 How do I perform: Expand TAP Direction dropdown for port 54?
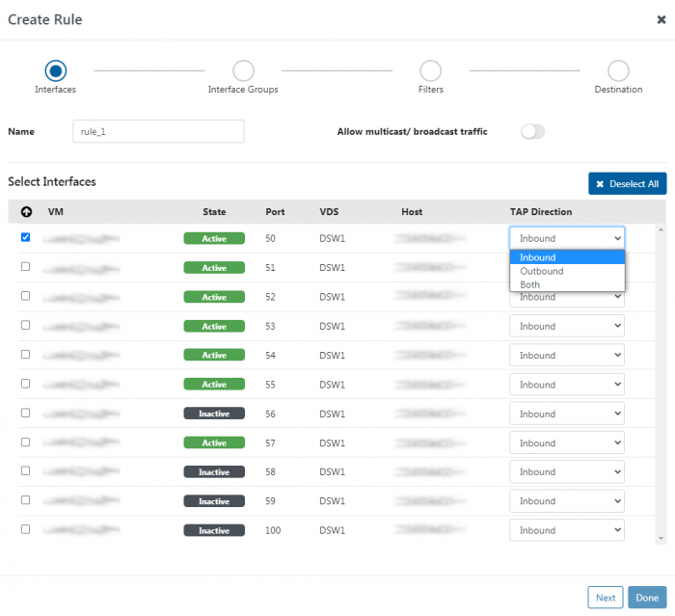pyautogui.click(x=566, y=356)
